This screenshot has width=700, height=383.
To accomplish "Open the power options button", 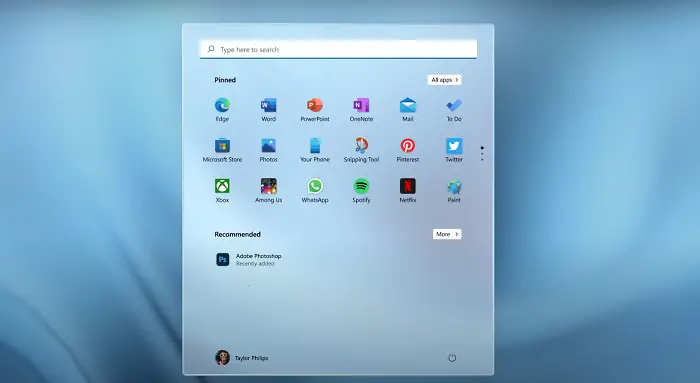I will click(452, 358).
